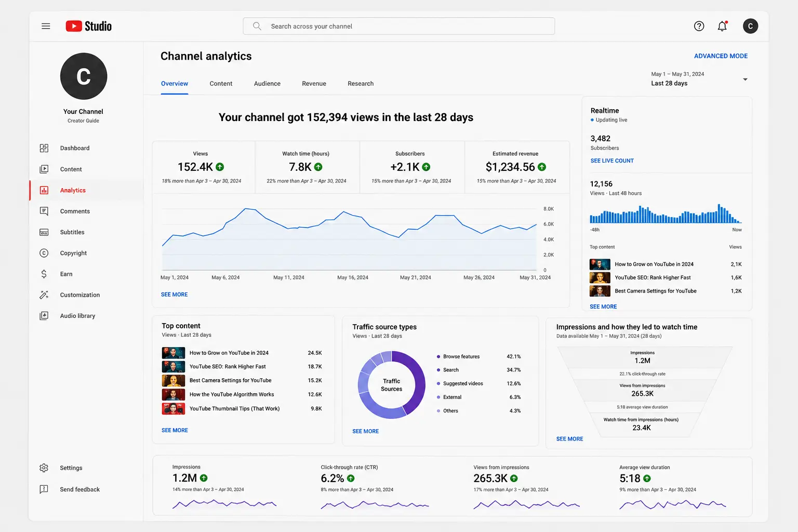This screenshot has width=798, height=532.
Task: Click the green arrow beside Watch time 7.8K
Action: click(318, 167)
